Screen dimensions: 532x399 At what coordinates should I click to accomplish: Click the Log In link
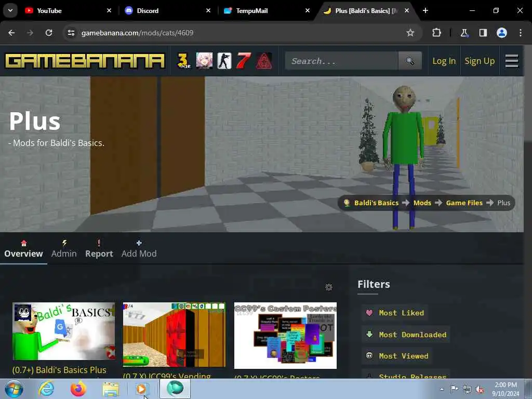point(444,61)
